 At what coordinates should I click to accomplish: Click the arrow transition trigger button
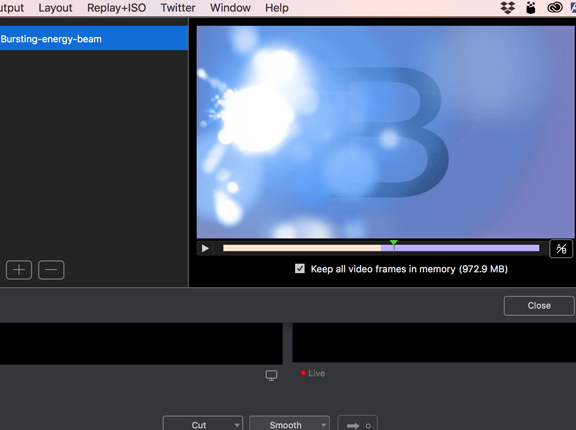357,424
